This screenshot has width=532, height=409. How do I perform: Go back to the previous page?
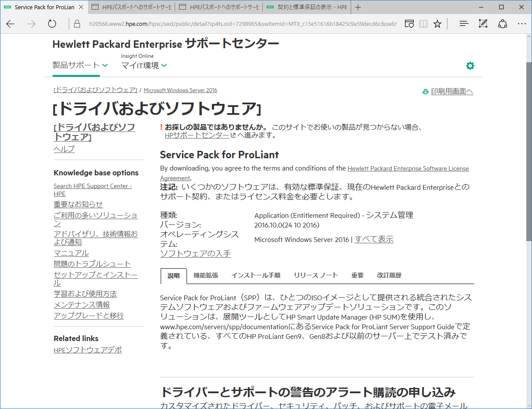11,24
